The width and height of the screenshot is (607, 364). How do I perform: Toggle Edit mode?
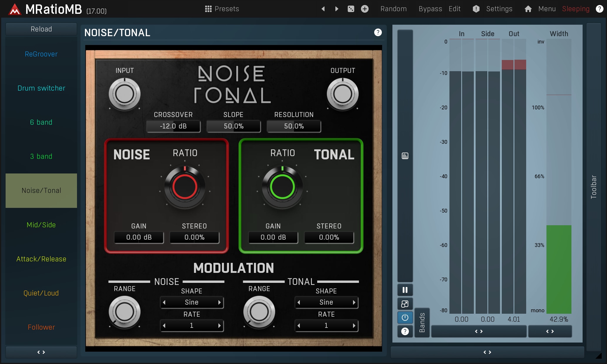pos(454,9)
